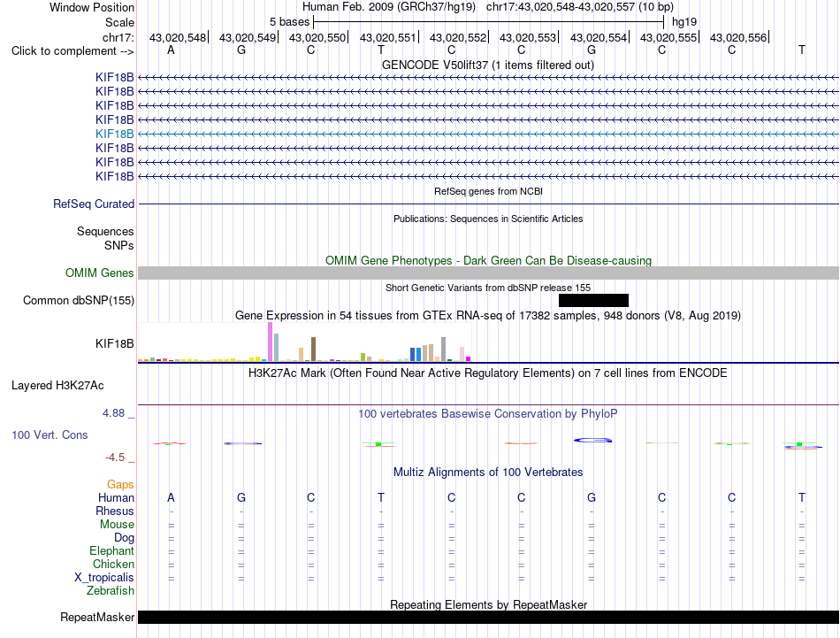The width and height of the screenshot is (840, 638).
Task: Click the SNPs track label
Action: point(119,245)
